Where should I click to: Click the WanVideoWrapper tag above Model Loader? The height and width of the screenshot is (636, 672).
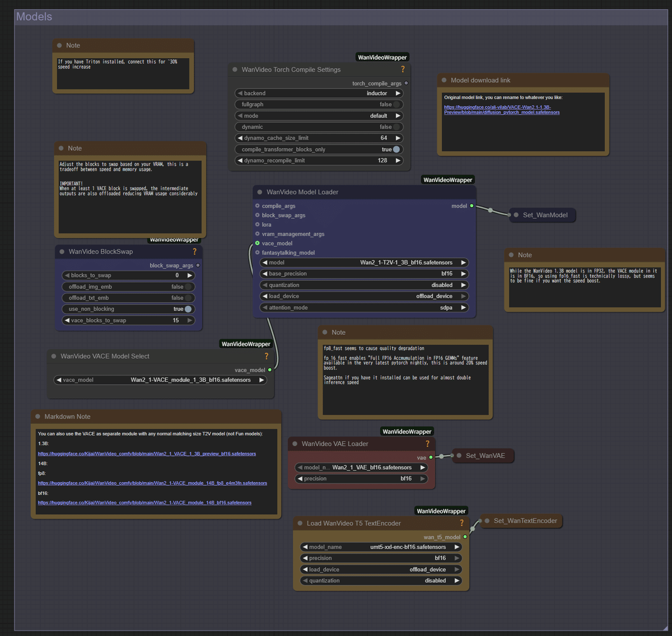pyautogui.click(x=447, y=179)
